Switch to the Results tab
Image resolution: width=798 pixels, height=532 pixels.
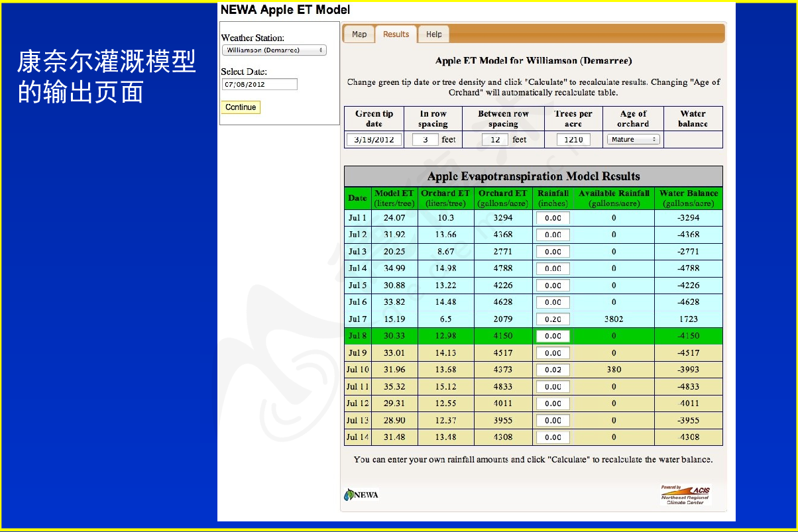point(396,34)
